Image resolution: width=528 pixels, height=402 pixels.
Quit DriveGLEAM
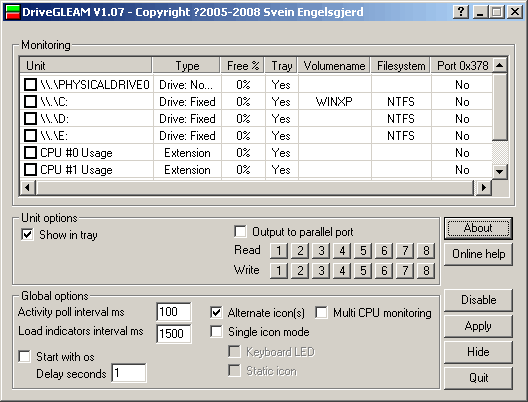pos(478,378)
